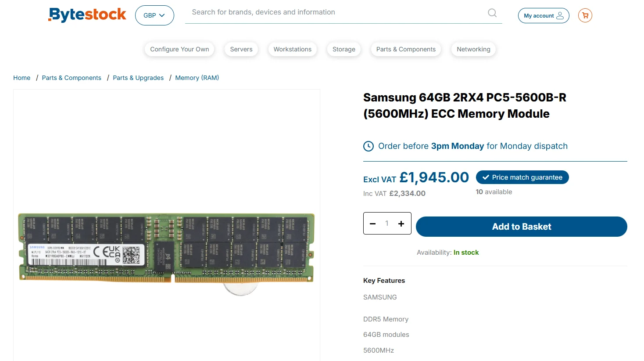
Task: Click the plus quantity icon
Action: pyautogui.click(x=401, y=224)
